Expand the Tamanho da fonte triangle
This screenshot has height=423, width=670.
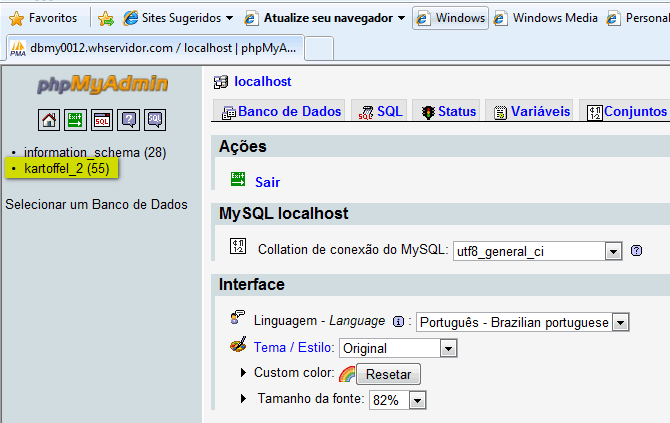pos(243,399)
